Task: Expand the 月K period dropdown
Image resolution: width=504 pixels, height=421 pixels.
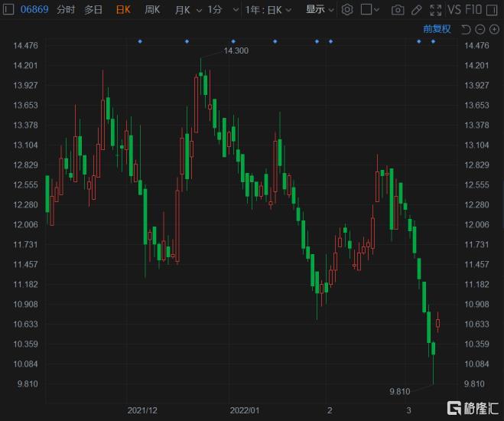Action: (187, 10)
